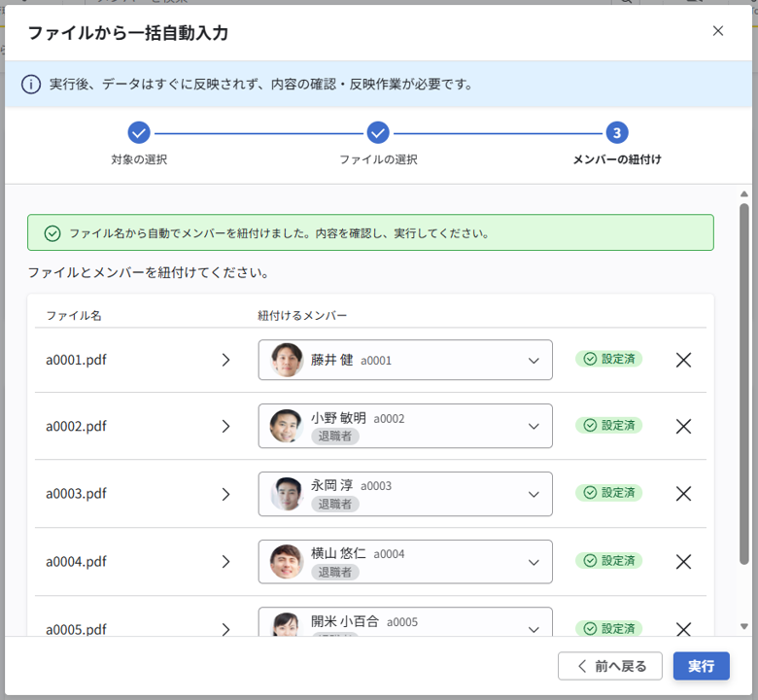This screenshot has height=700, width=758.
Task: Click the vertical scrollbar thumb
Action: [x=744, y=384]
